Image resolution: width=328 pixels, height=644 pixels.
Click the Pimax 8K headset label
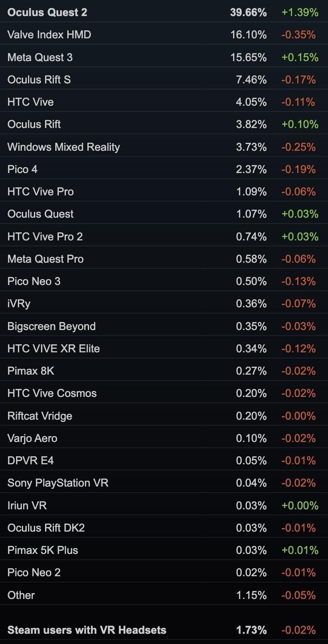coord(31,371)
